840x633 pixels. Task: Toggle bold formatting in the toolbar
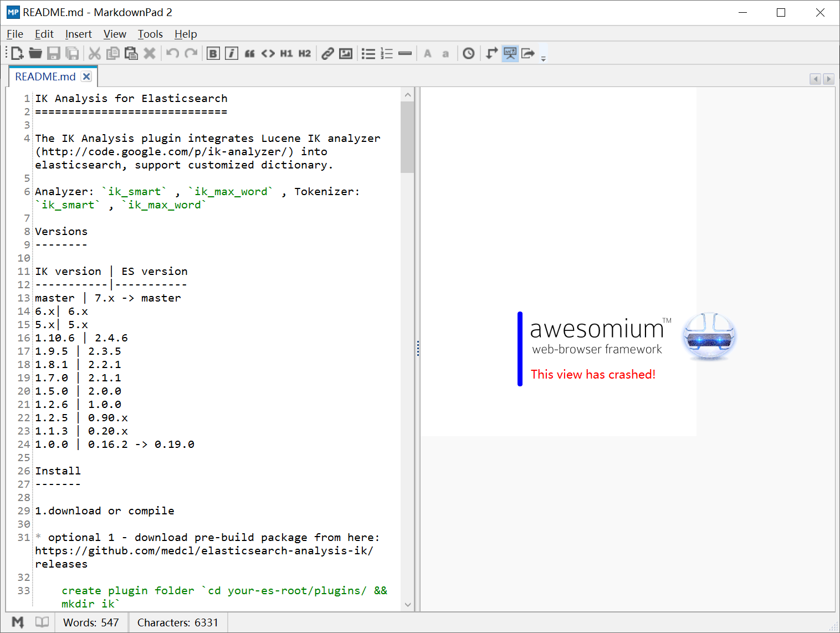[x=213, y=53]
